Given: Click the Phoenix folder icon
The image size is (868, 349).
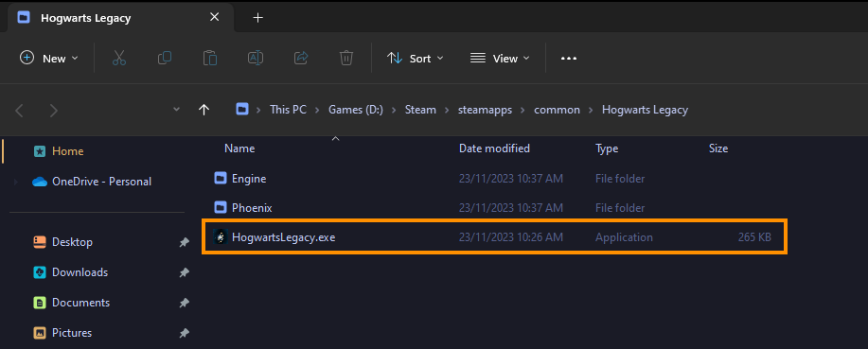Looking at the screenshot, I should pos(221,207).
